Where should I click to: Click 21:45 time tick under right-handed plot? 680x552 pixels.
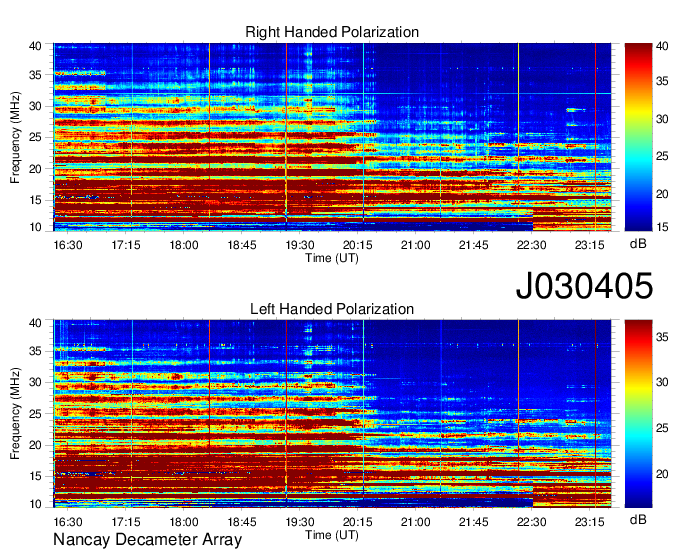pyautogui.click(x=474, y=245)
